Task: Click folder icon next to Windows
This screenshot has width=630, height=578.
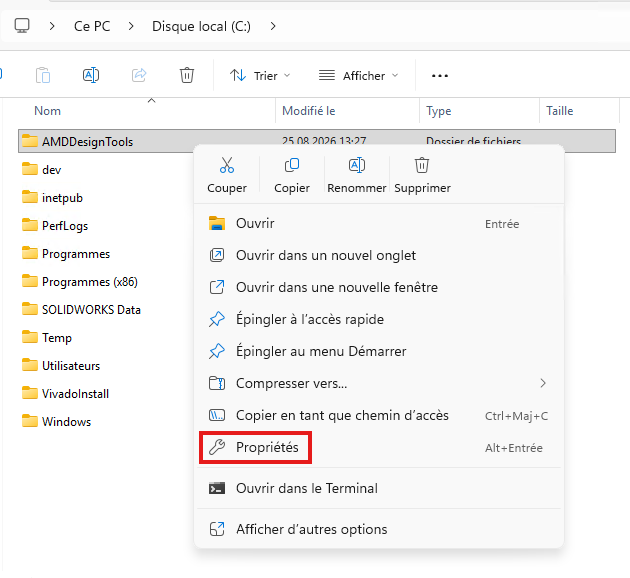Action: coord(30,421)
